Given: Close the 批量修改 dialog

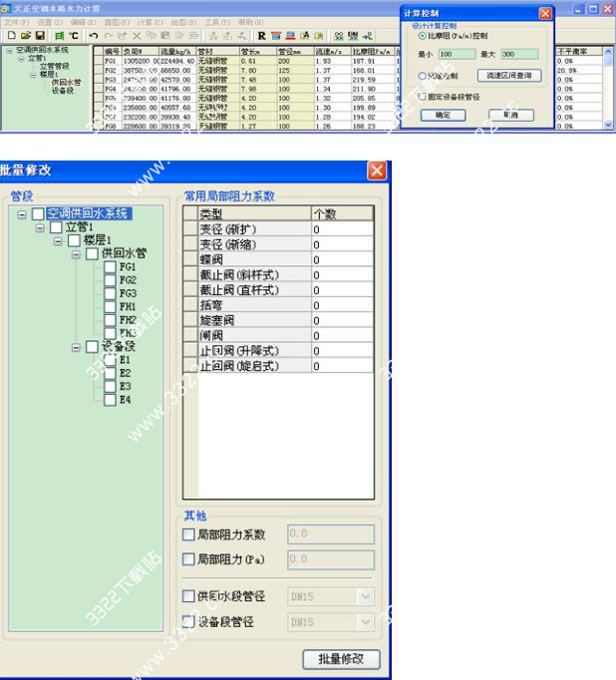Looking at the screenshot, I should [x=377, y=170].
